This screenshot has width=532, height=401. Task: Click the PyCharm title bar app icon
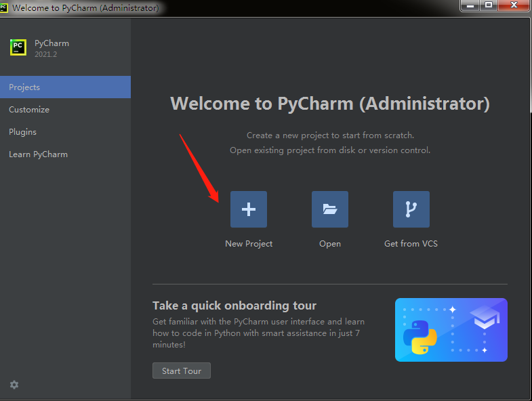point(4,7)
